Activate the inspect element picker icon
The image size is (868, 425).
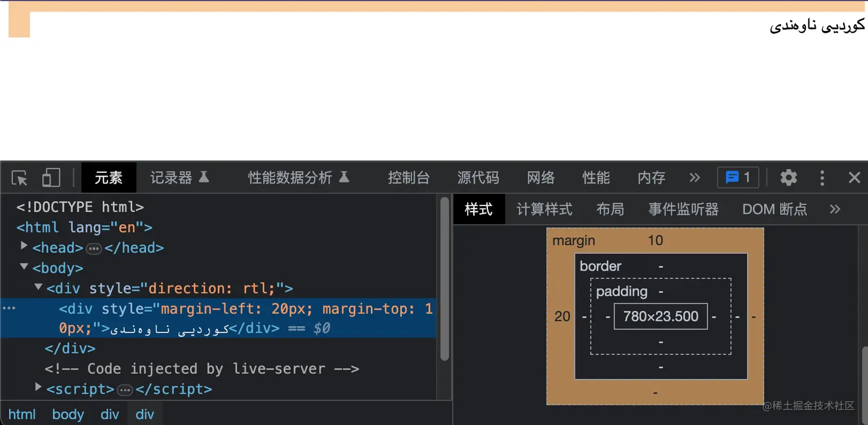(20, 178)
